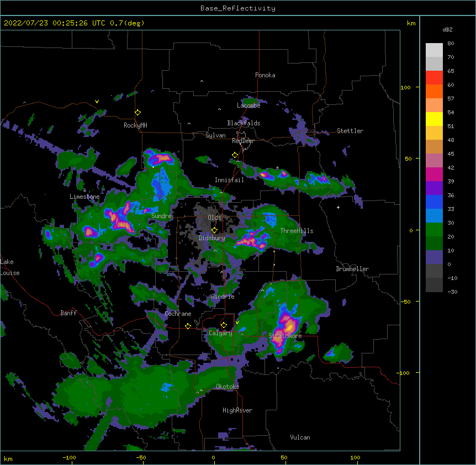Select the Olds city label
This screenshot has width=476, height=465.
(x=214, y=218)
